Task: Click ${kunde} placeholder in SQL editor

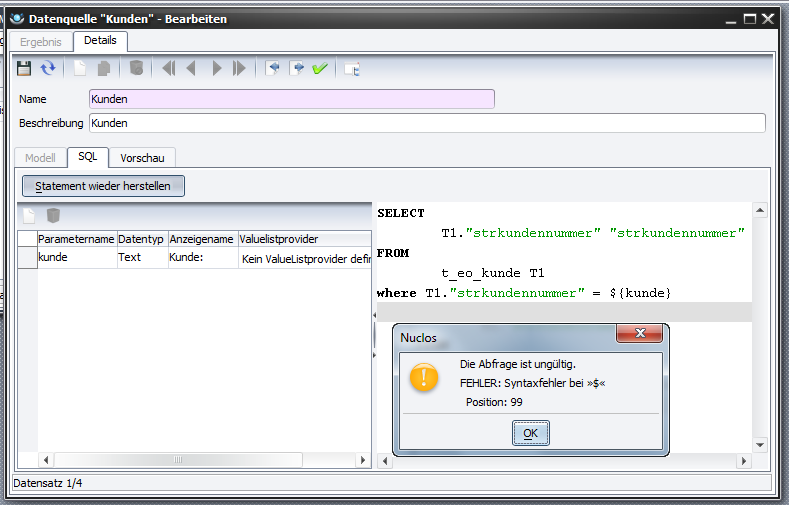Action: (640, 293)
